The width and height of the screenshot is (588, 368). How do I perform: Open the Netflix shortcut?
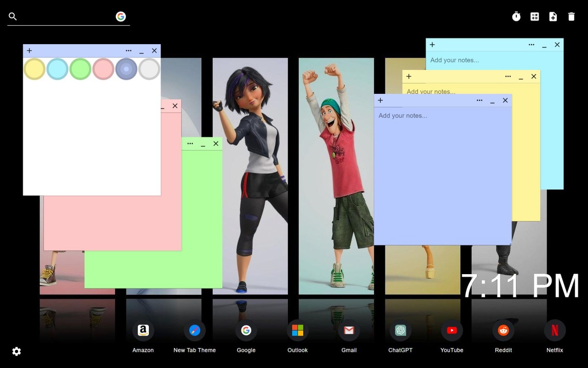click(554, 330)
